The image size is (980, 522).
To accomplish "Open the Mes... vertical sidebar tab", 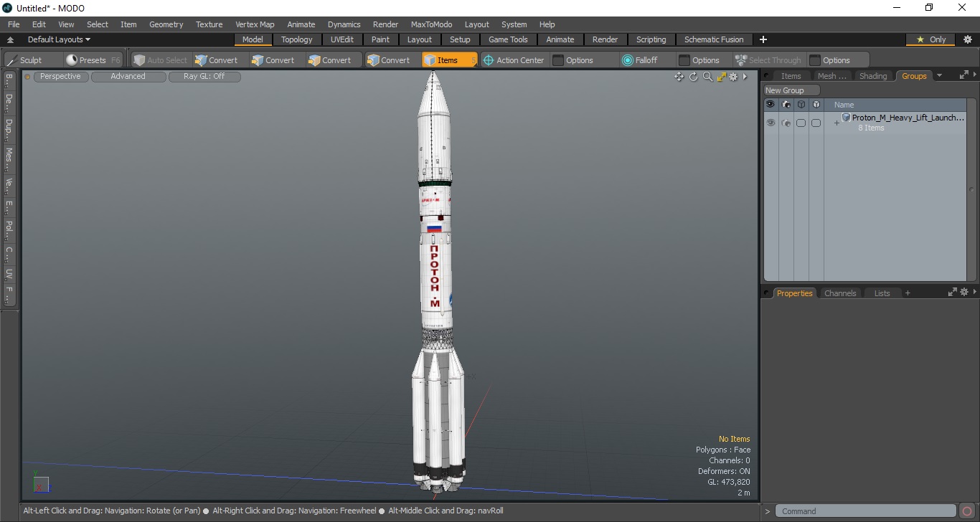I will [9, 158].
